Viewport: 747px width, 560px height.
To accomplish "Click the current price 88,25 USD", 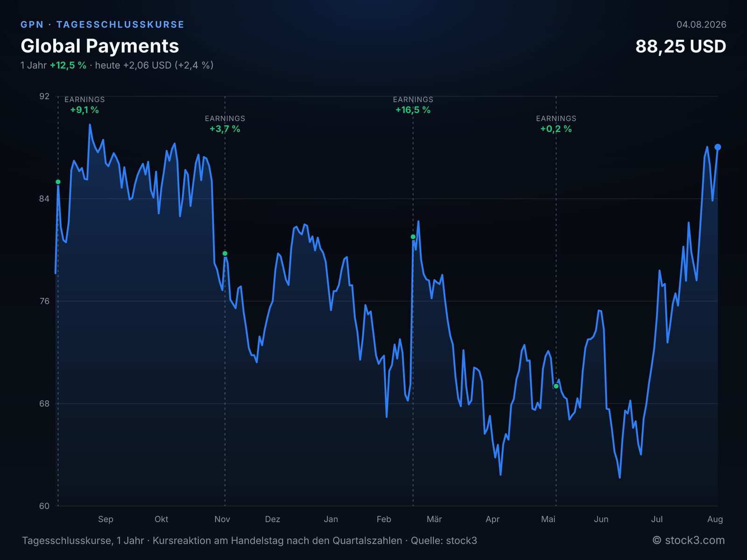I will 681,46.
